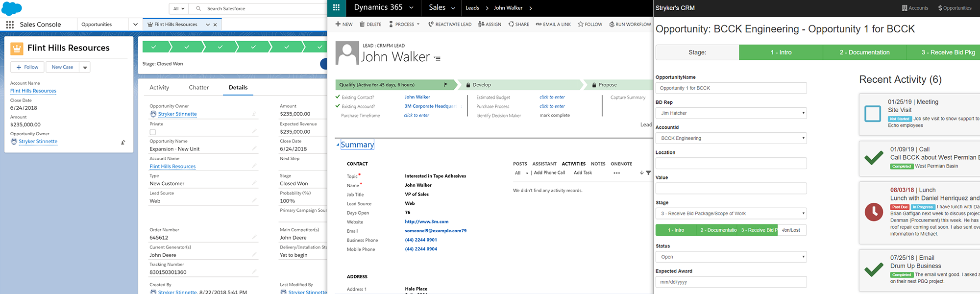Click the Won/Lost stage button
This screenshot has height=294, width=980.
[792, 230]
